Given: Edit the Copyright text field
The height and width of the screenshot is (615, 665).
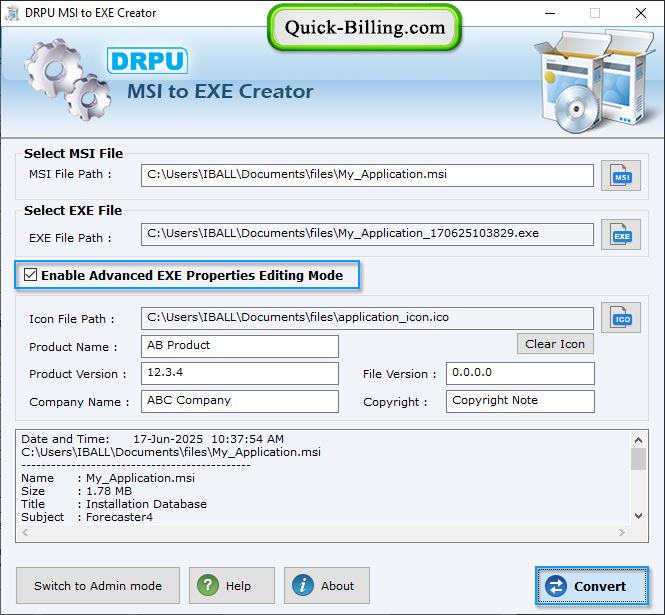Looking at the screenshot, I should 520,401.
